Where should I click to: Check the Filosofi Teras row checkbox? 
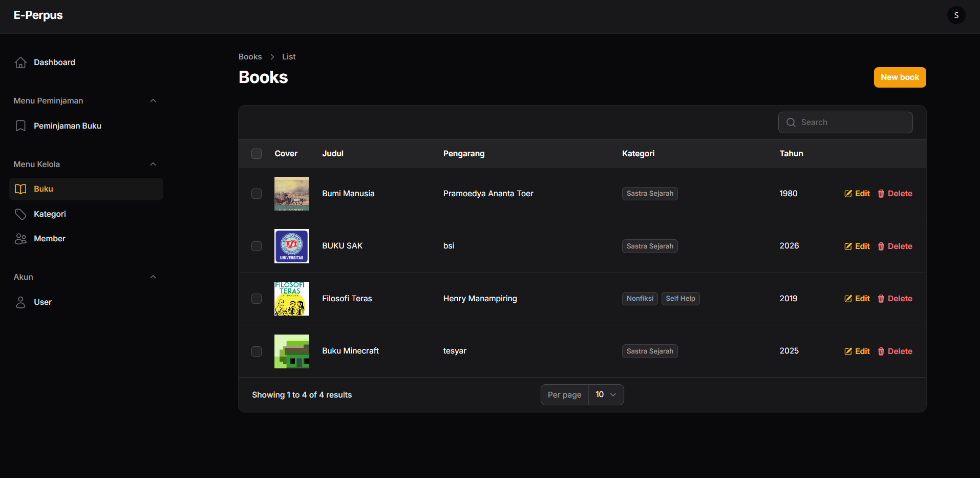pyautogui.click(x=257, y=299)
